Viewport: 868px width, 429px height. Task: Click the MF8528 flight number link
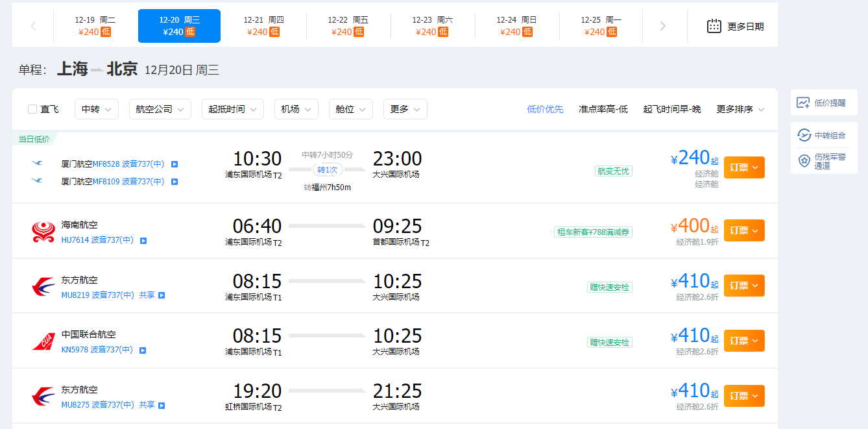pyautogui.click(x=106, y=164)
